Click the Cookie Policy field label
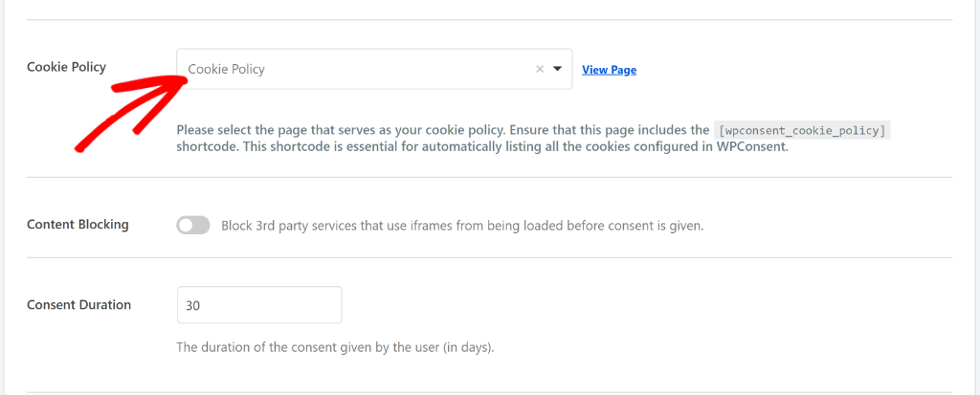The image size is (980, 395). [66, 67]
